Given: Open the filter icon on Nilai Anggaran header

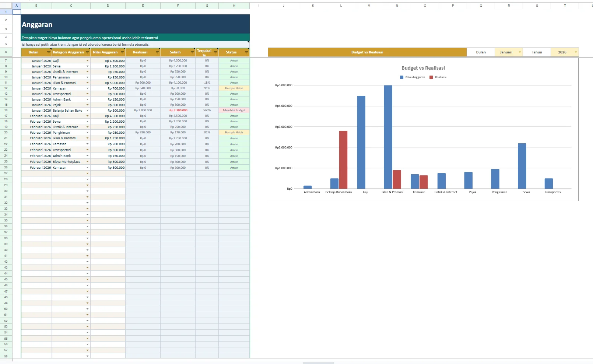Looking at the screenshot, I should pos(122,52).
